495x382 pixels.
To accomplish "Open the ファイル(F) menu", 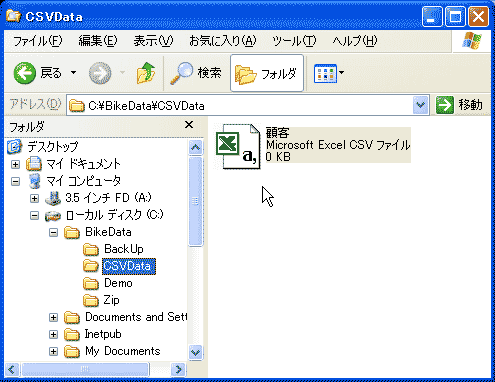I will coord(38,41).
